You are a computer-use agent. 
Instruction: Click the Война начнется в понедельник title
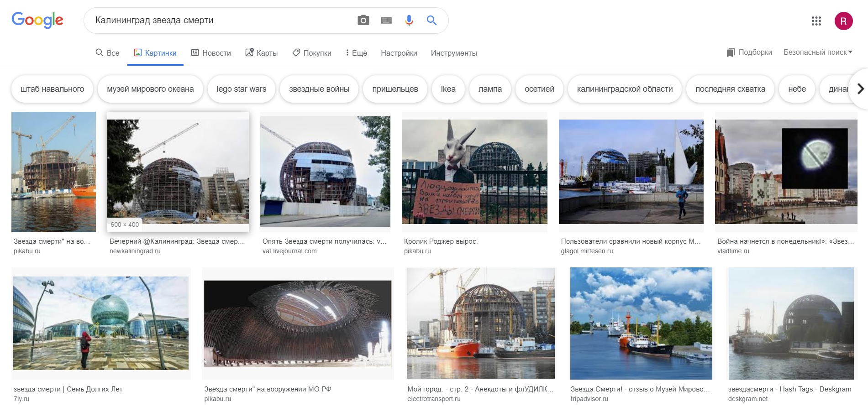point(785,241)
